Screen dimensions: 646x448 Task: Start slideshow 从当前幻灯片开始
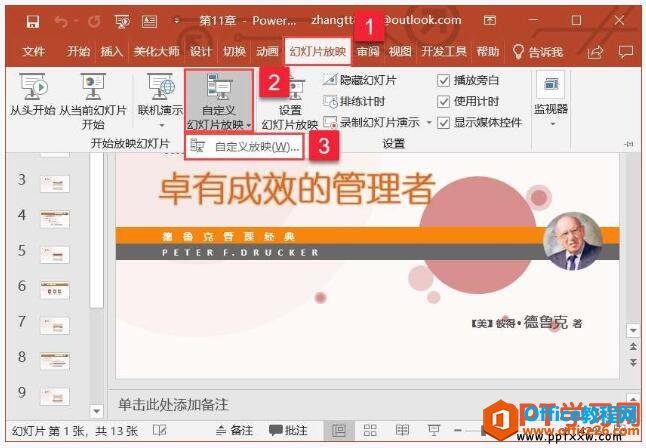click(x=93, y=101)
